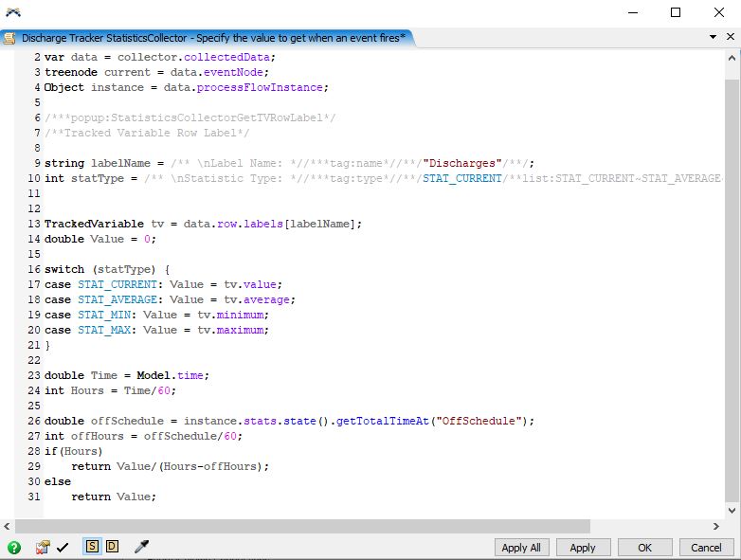The image size is (741, 560).
Task: Cancel the code editor dialog
Action: click(706, 548)
